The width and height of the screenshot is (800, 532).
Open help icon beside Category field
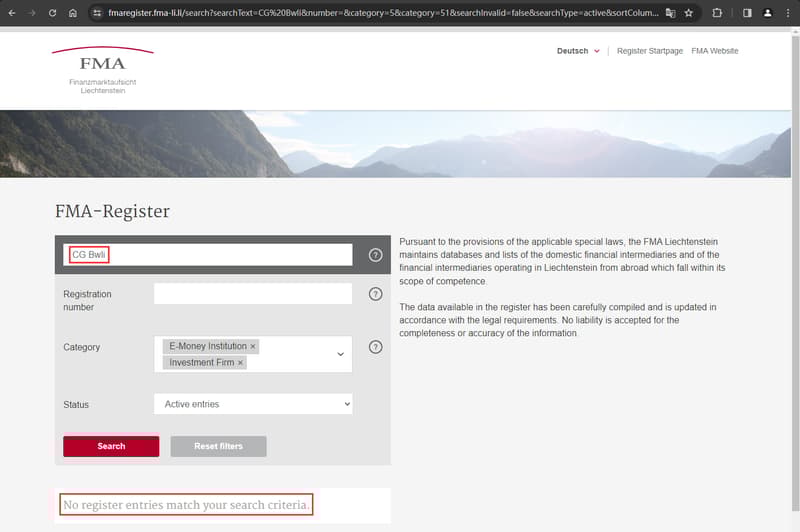376,347
